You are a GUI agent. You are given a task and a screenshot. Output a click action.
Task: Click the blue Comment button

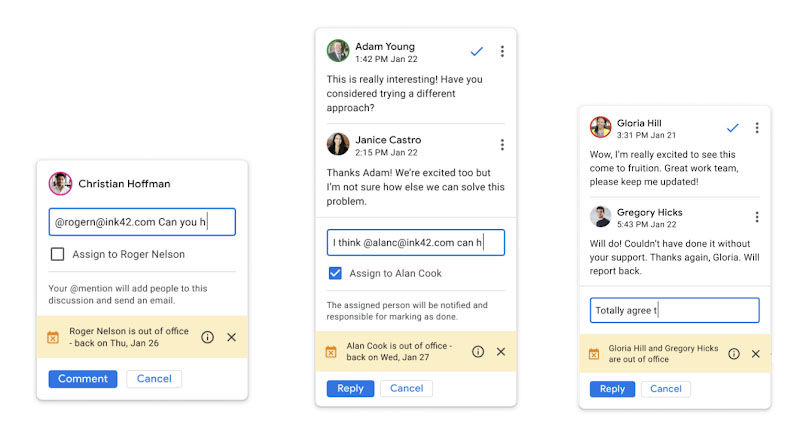click(82, 379)
